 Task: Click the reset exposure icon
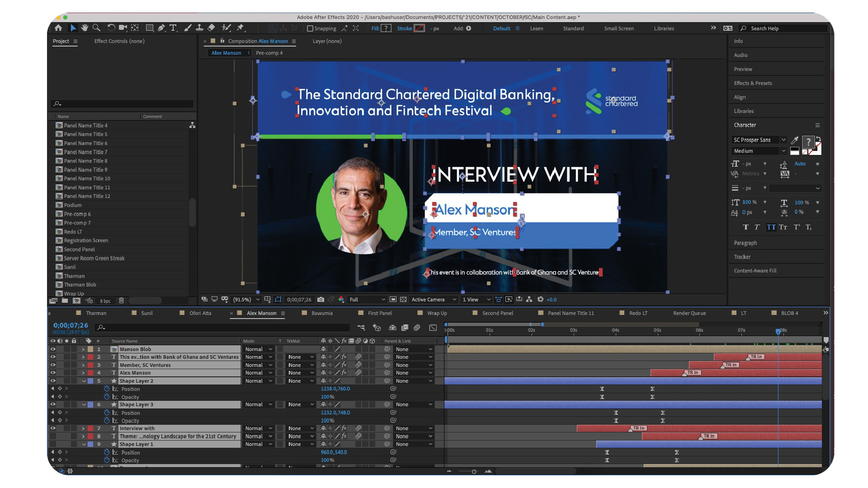pos(540,300)
